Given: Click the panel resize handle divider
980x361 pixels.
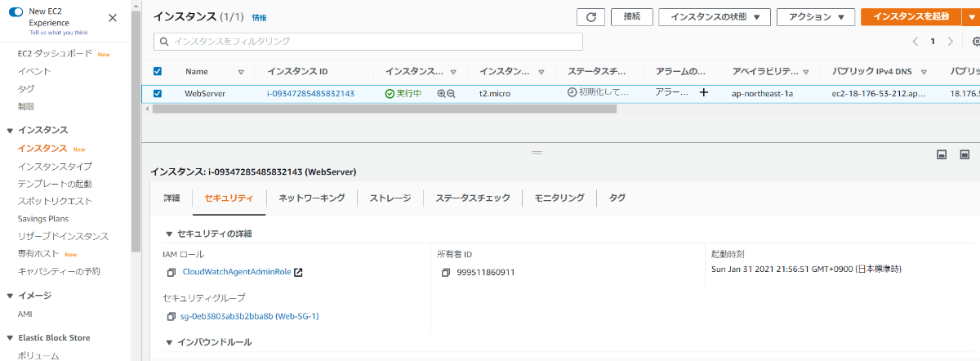Looking at the screenshot, I should (x=537, y=153).
